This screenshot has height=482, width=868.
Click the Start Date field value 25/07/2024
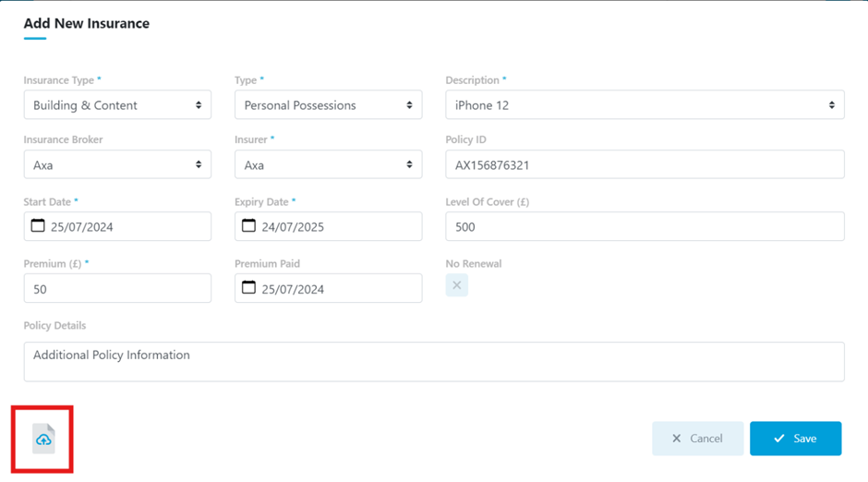(82, 227)
